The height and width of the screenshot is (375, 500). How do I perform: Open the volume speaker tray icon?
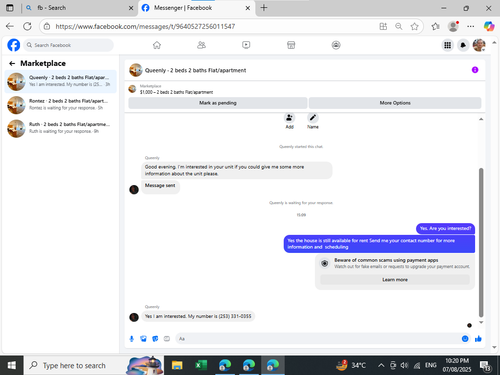point(404,365)
